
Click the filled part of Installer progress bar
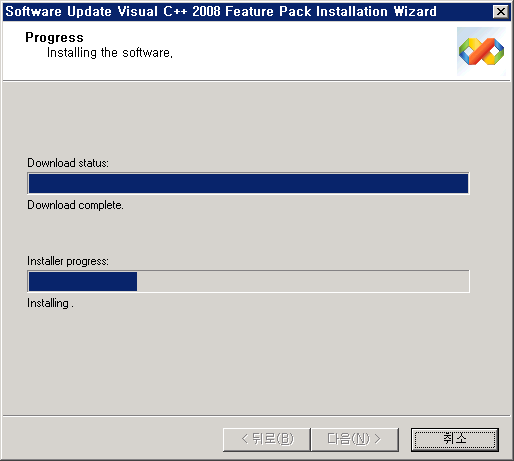[83, 281]
